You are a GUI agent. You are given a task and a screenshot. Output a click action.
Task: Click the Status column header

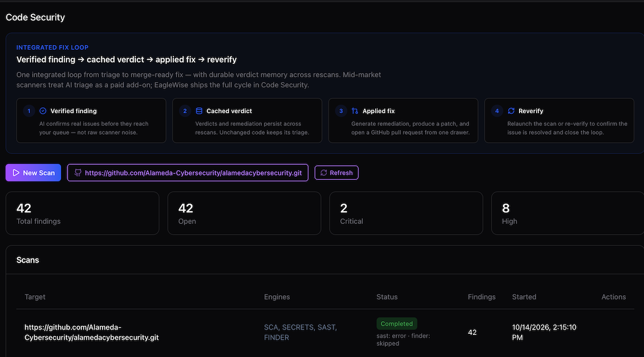click(x=387, y=297)
